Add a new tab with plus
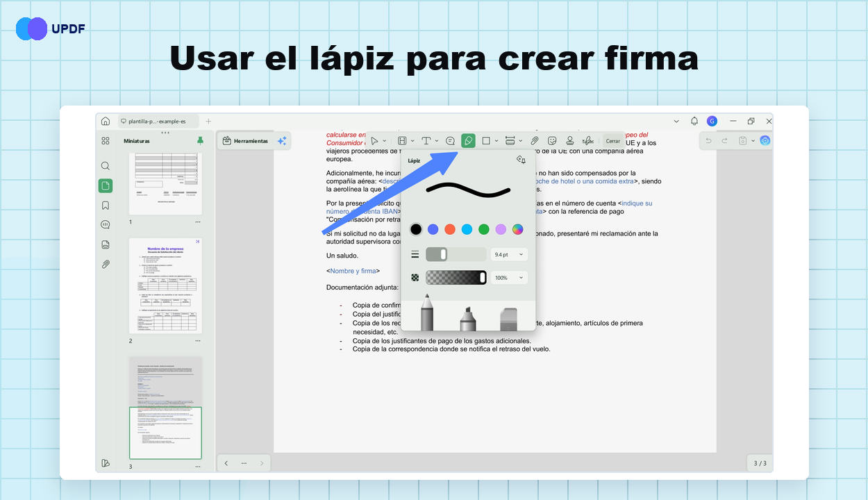This screenshot has width=868, height=500. (x=208, y=121)
